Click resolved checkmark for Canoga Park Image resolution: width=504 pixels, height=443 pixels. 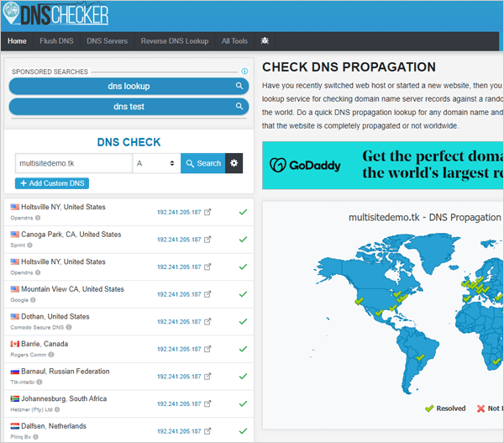pyautogui.click(x=244, y=240)
